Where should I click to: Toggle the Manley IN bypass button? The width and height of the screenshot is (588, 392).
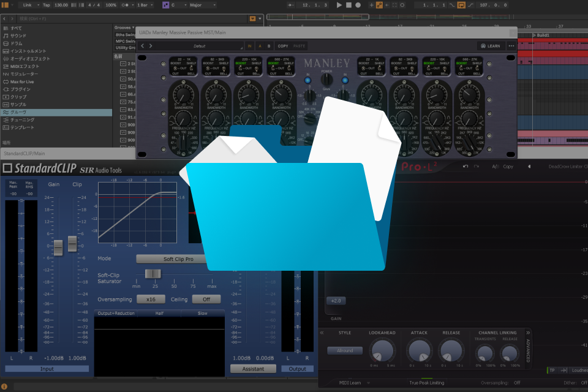tap(250, 46)
